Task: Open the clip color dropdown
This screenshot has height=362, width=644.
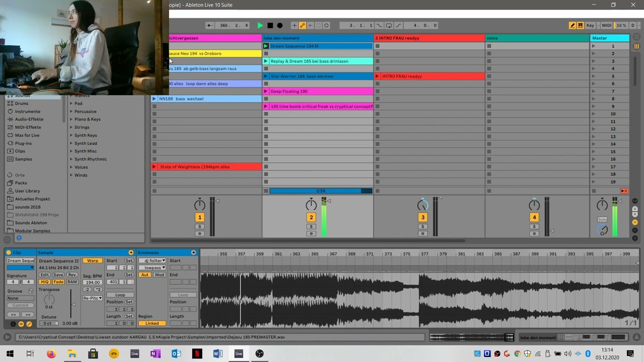Action: (21, 268)
